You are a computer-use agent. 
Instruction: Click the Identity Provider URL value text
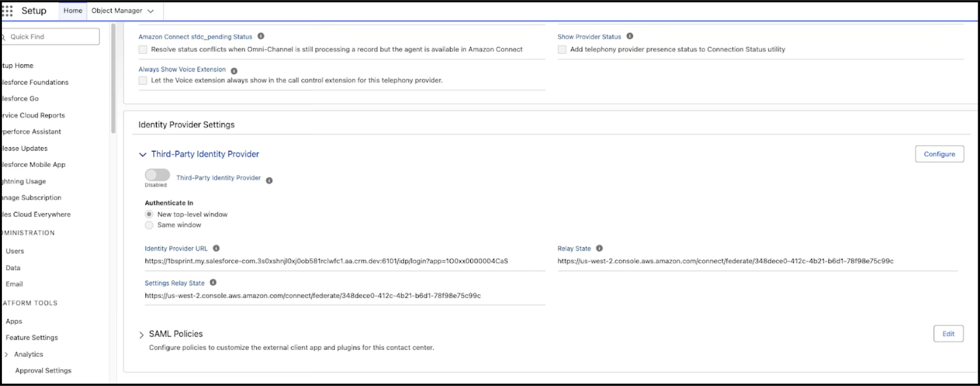[x=326, y=261]
